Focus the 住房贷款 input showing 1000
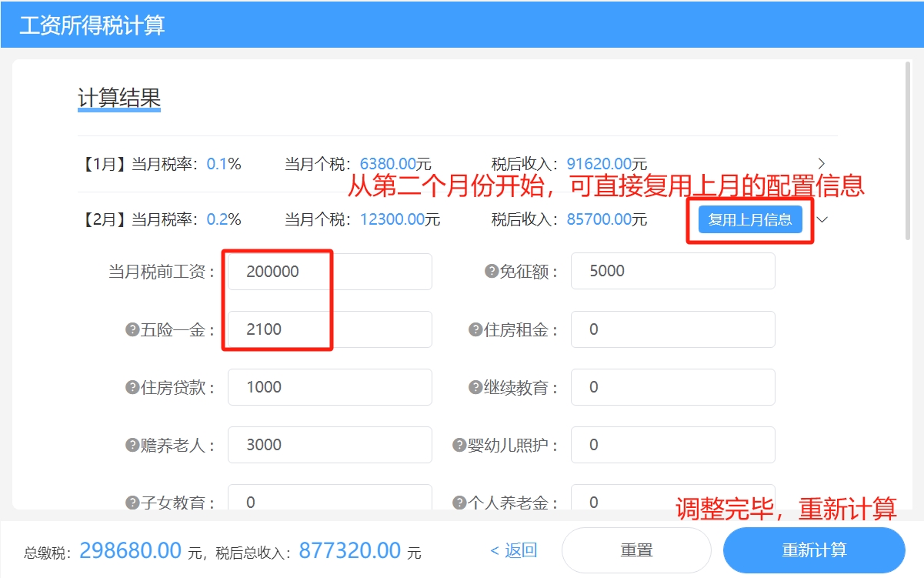The width and height of the screenshot is (924, 578). tap(329, 387)
